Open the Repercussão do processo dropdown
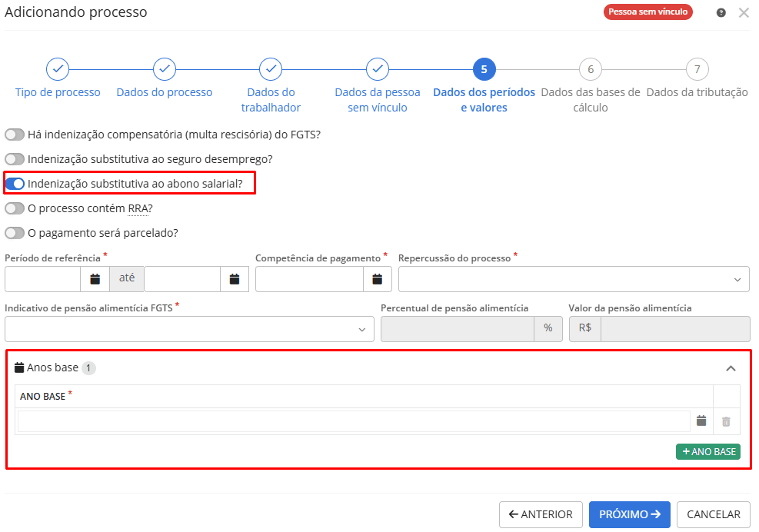The width and height of the screenshot is (759, 532). click(x=573, y=278)
